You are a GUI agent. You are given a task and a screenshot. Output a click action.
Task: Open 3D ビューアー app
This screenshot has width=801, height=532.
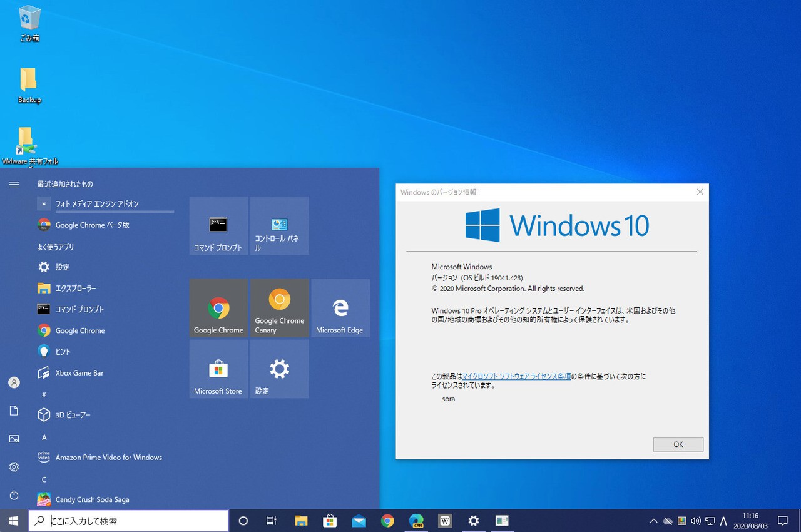105,415
